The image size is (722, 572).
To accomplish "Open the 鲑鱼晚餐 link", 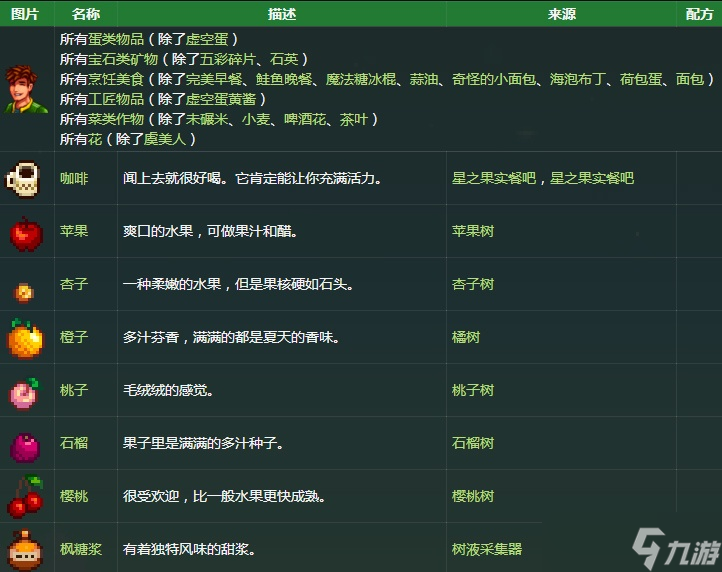I will pyautogui.click(x=284, y=79).
